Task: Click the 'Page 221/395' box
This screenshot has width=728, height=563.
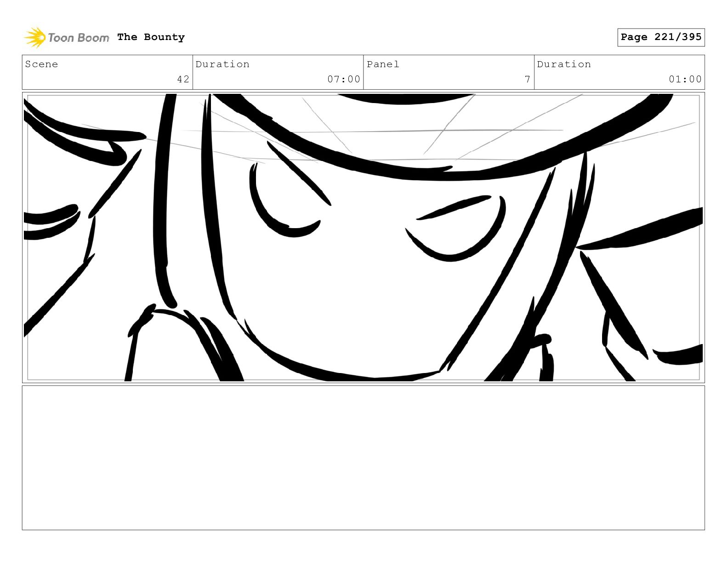Action: 661,37
